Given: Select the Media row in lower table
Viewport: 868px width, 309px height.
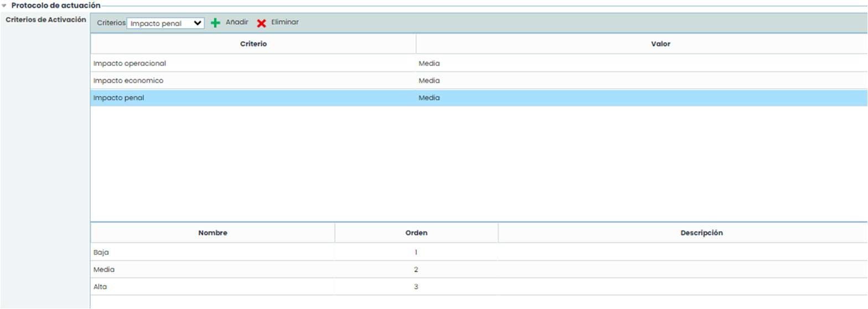Looking at the screenshot, I should (104, 270).
